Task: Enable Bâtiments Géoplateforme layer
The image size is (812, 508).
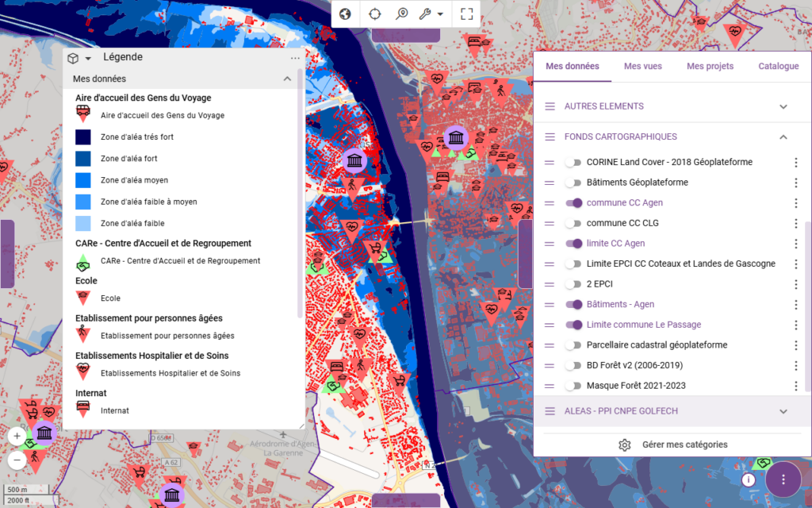Action: (x=573, y=183)
